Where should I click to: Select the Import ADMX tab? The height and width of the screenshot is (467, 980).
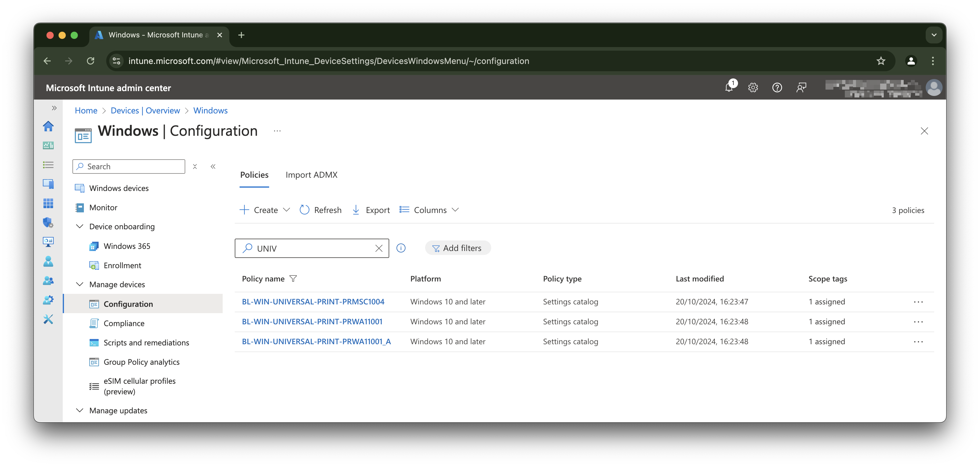pos(311,174)
